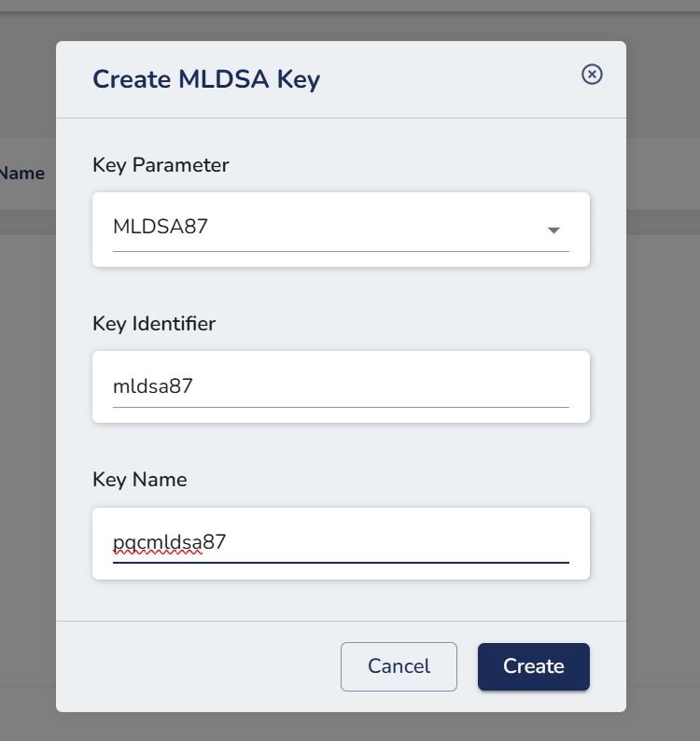Click the Key Identifier input field

(341, 386)
